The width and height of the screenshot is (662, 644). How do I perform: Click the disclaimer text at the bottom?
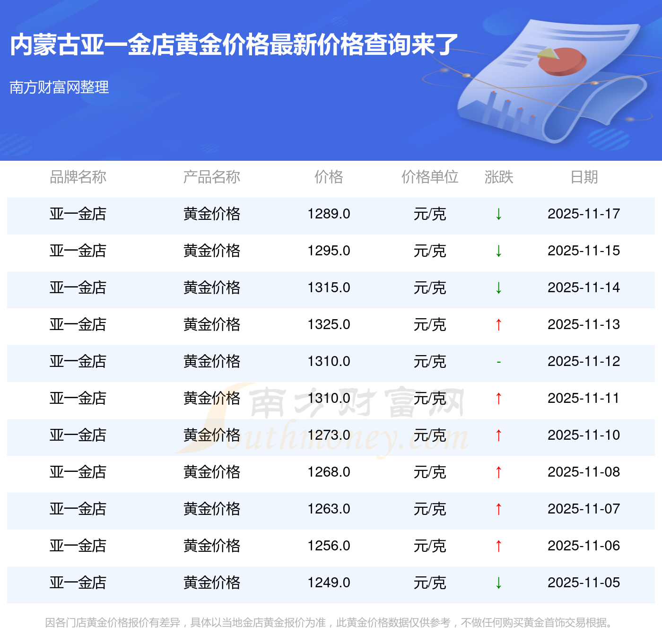(330, 623)
